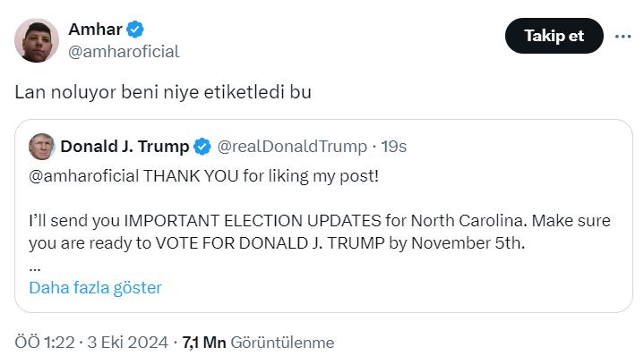Open Donald J. Trump's avatar in quoted post
The height and width of the screenshot is (356, 644).
41,147
